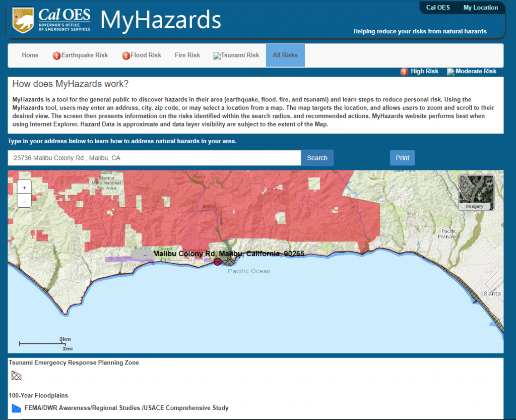Click the Malibu Colony Rd address label
Image resolution: width=516 pixels, height=420 pixels.
(229, 254)
